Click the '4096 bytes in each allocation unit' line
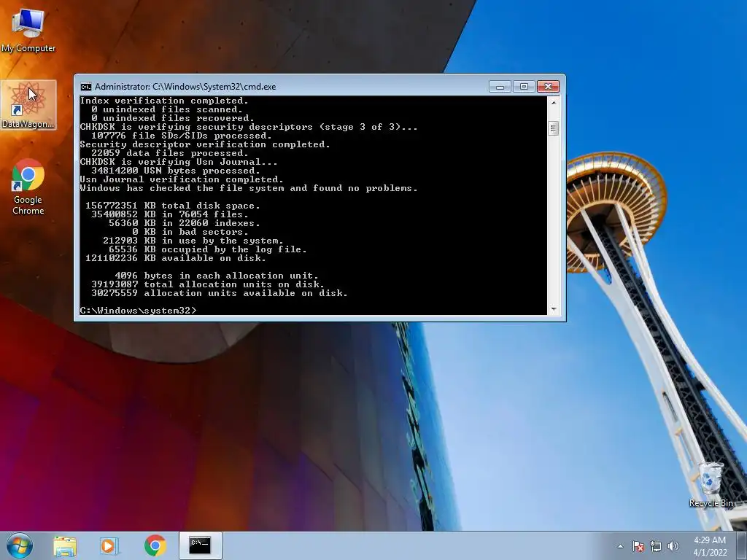 click(x=216, y=276)
